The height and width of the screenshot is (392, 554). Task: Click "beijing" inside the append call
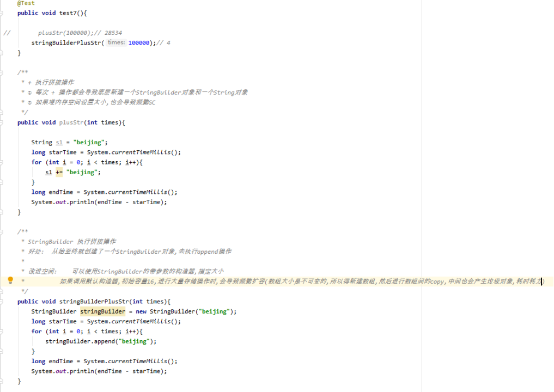[x=134, y=341]
